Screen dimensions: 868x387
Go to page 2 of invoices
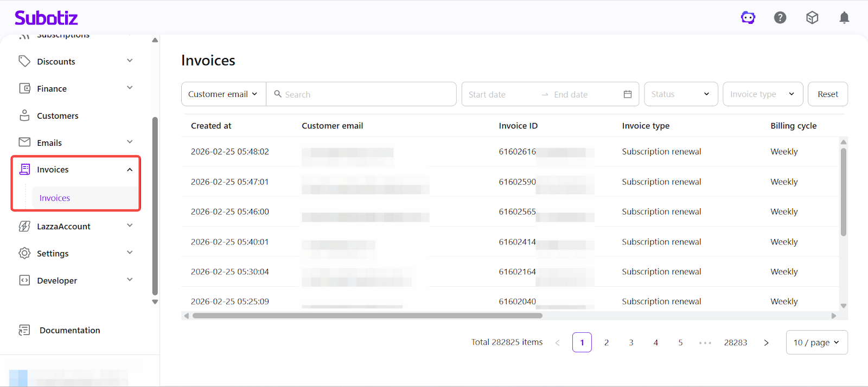tap(607, 343)
